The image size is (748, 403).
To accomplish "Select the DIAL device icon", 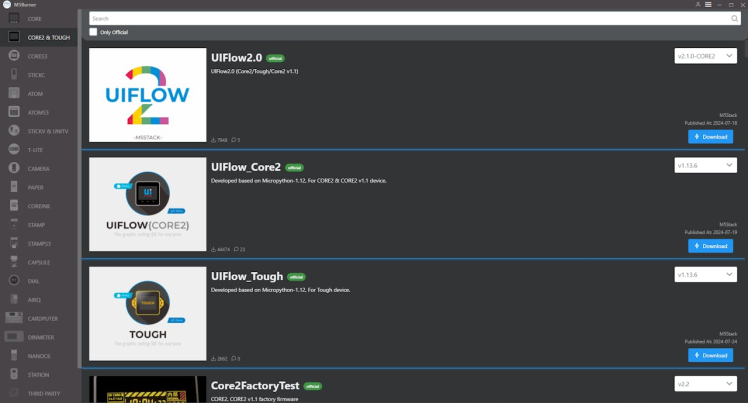I will coord(14,280).
